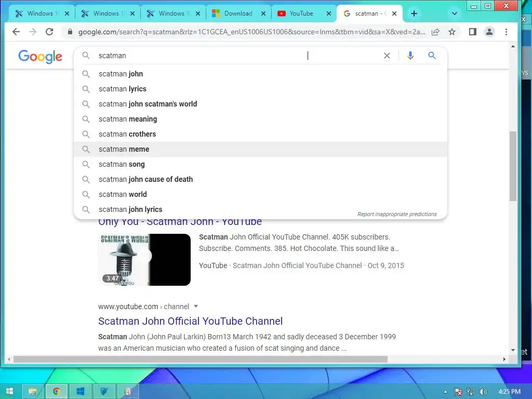The width and height of the screenshot is (532, 399).
Task: Open the Windows Start button
Action: pos(9,392)
